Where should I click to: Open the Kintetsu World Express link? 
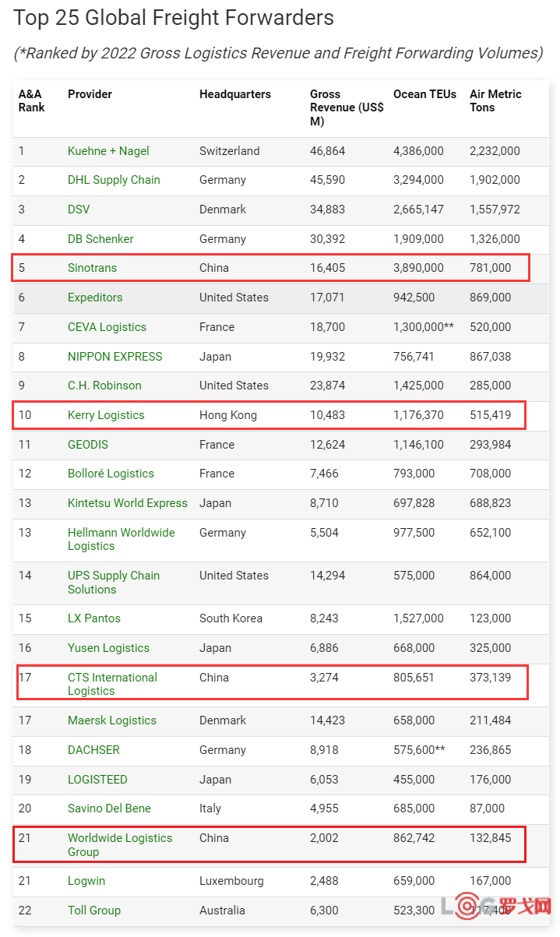pyautogui.click(x=128, y=503)
